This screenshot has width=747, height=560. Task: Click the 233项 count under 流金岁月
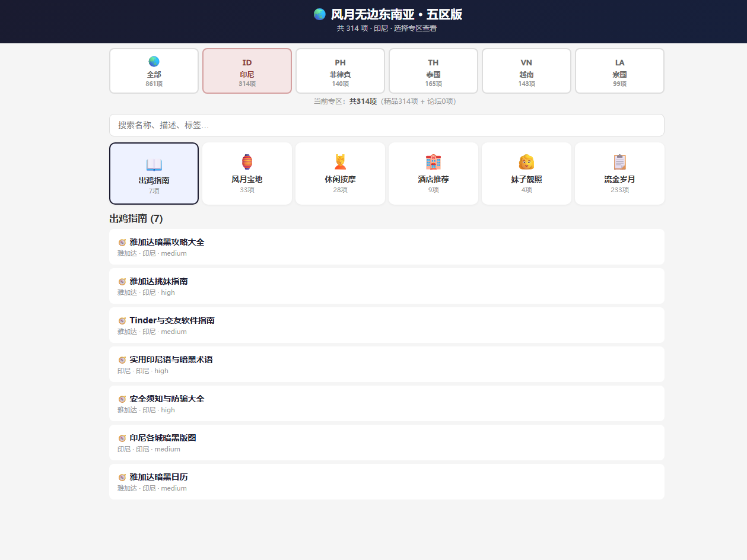pos(619,190)
